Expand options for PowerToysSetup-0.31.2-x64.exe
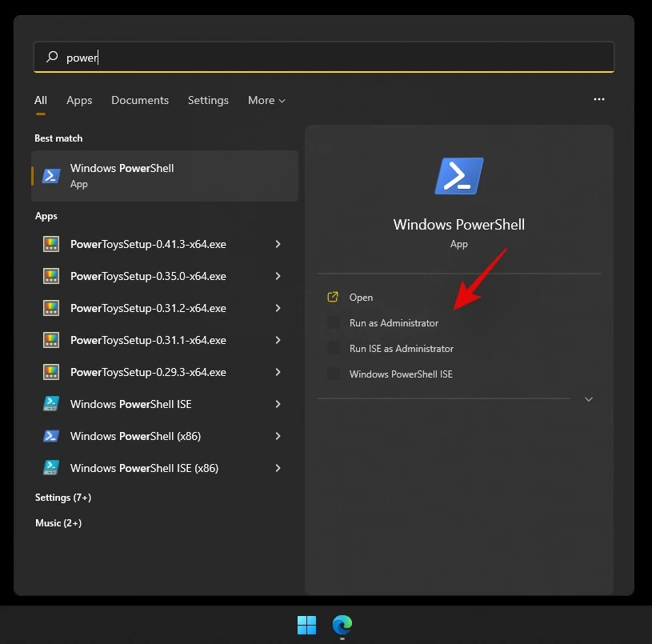This screenshot has height=644, width=652. pos(278,308)
